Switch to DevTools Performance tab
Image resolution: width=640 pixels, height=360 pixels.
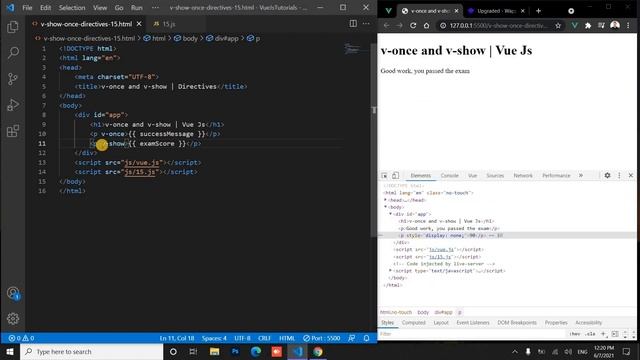[x=556, y=176]
